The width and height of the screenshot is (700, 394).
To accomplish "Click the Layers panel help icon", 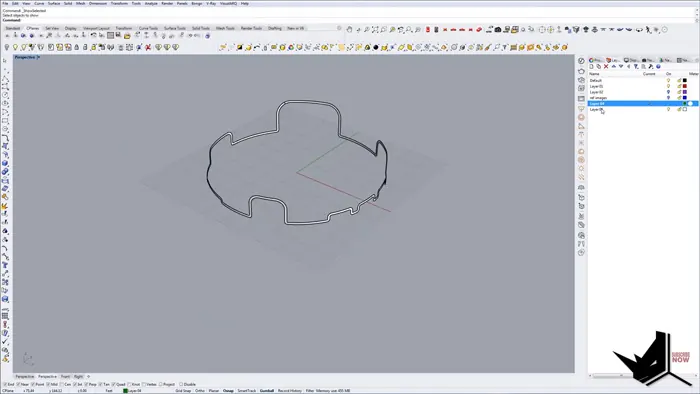I will pyautogui.click(x=658, y=66).
